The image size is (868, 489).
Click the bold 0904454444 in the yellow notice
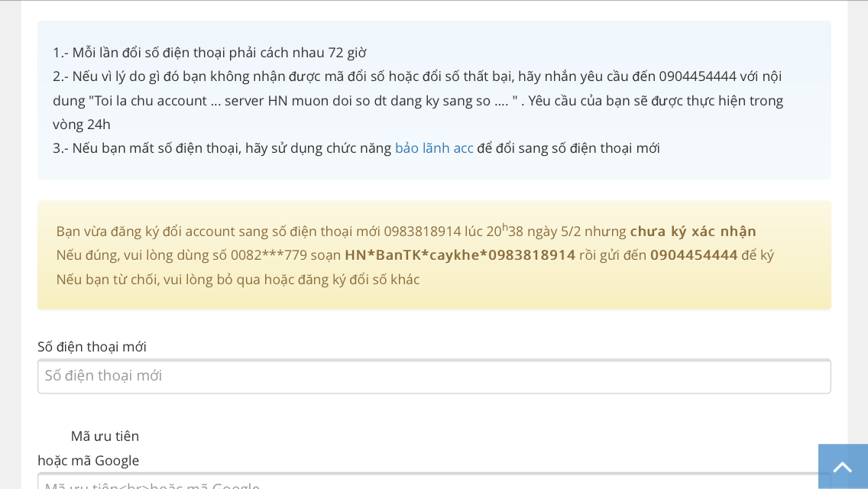pyautogui.click(x=693, y=255)
